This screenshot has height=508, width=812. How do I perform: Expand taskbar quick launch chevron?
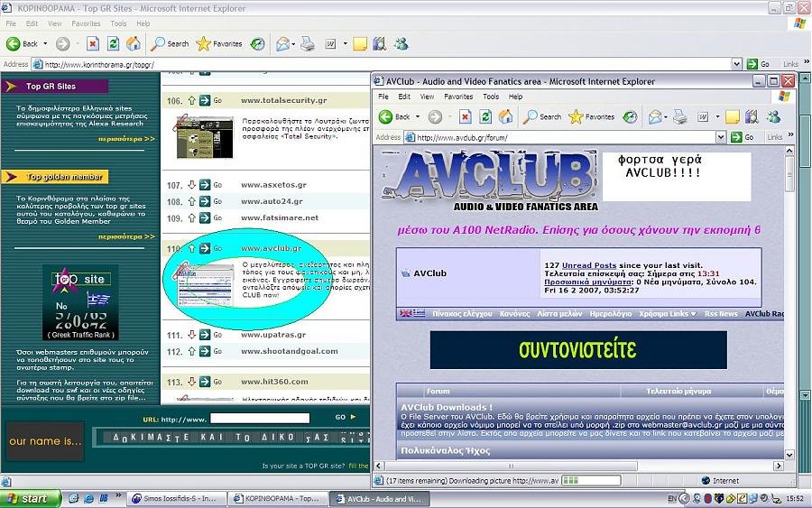[x=118, y=495]
